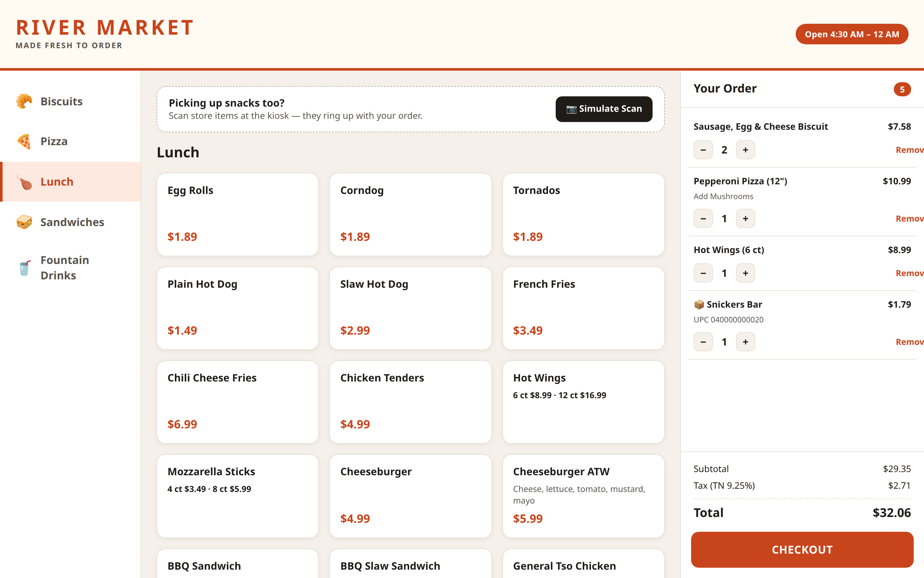Screen dimensions: 924x578
Task: Click the Checkout button
Action: click(x=802, y=549)
